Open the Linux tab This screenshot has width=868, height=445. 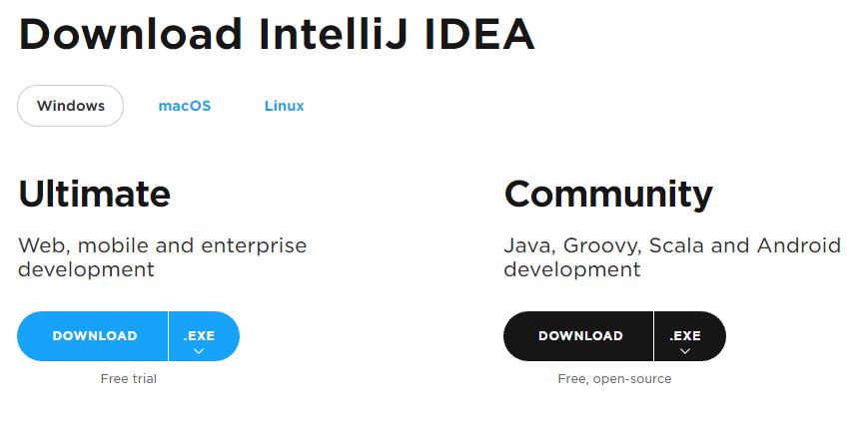pyautogui.click(x=284, y=106)
